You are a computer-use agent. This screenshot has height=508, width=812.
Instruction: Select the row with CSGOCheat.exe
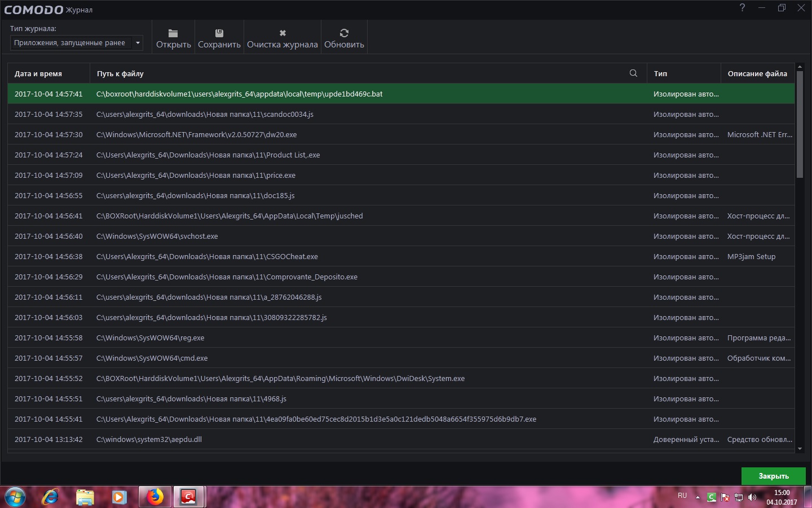click(x=401, y=256)
